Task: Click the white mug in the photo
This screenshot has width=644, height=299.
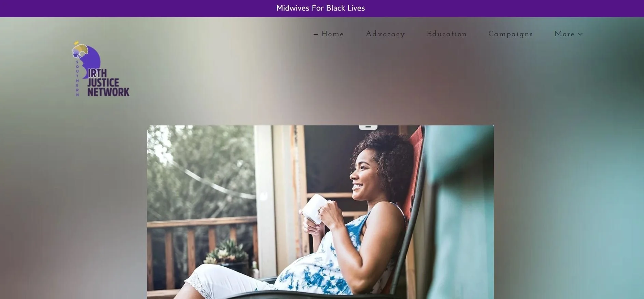Action: 315,208
